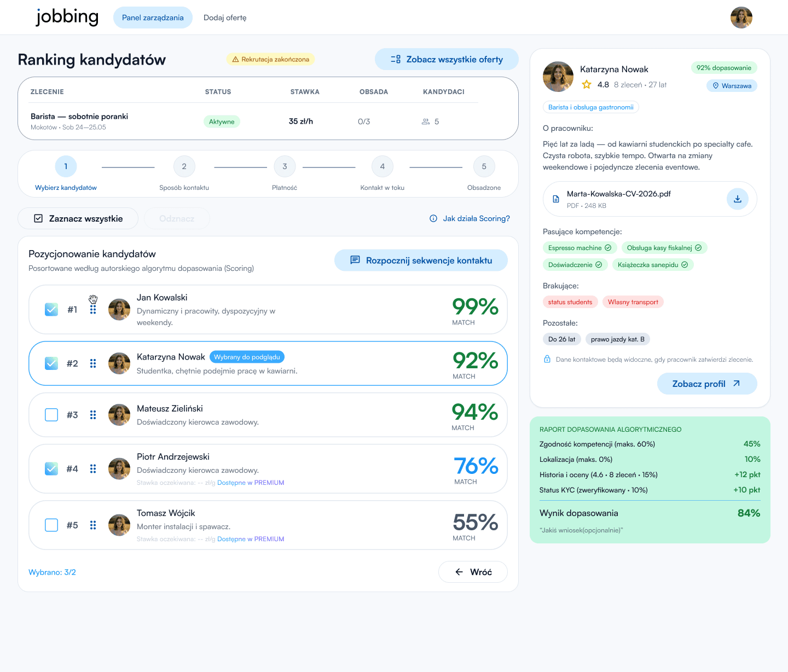Image resolution: width=788 pixels, height=672 pixels.
Task: Click the Wróć back button
Action: coord(473,572)
